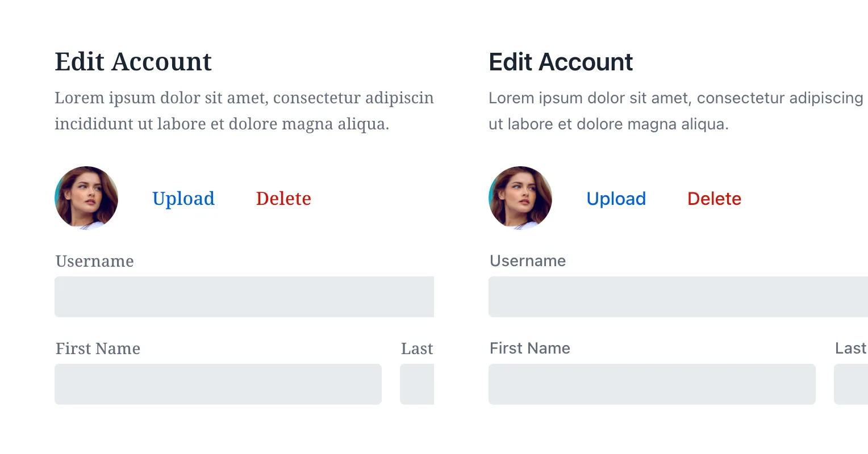Image resolution: width=868 pixels, height=454 pixels.
Task: Click the lorem ipsum paragraph on the right
Action: click(x=676, y=111)
